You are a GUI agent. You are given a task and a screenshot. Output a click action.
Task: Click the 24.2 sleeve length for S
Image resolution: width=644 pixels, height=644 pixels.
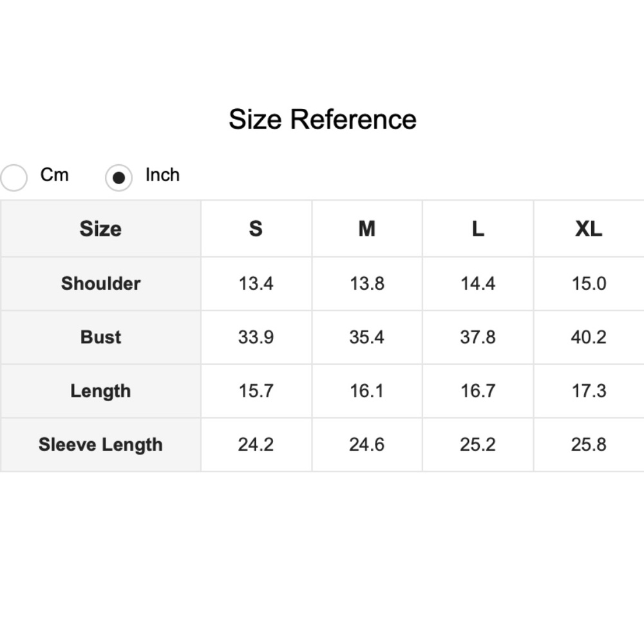256,444
